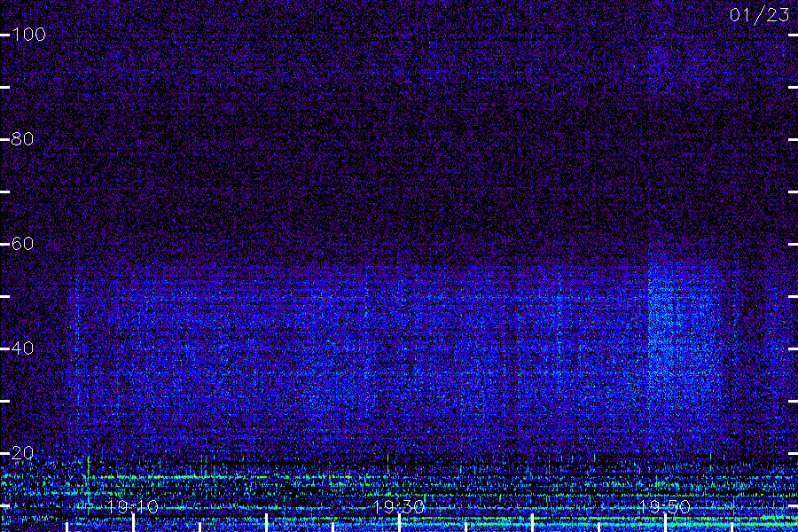Screen dimensions: 798x532
Task: Click the 40 frequency axis label
Action: click(x=22, y=348)
